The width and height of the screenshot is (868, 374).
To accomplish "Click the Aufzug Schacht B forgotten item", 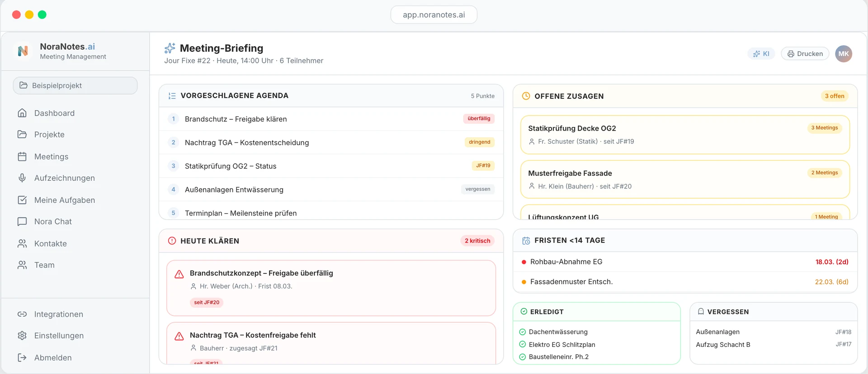I will tap(774, 345).
